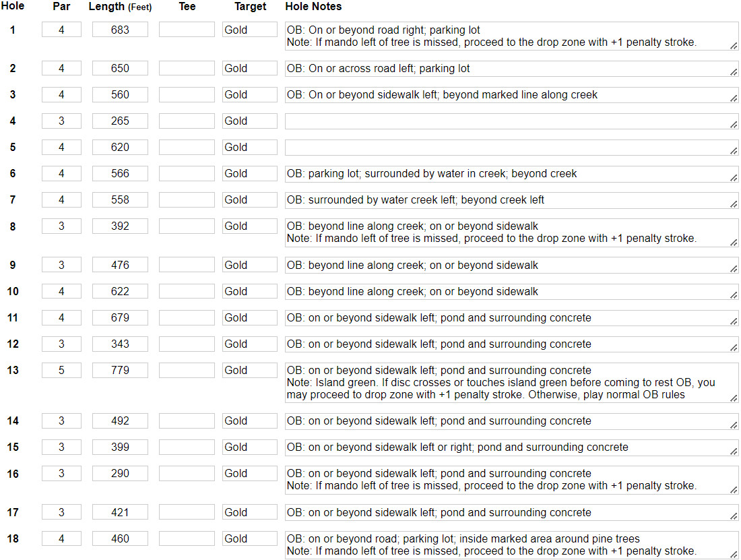
Task: Click the Target field for hole 4
Action: [249, 121]
